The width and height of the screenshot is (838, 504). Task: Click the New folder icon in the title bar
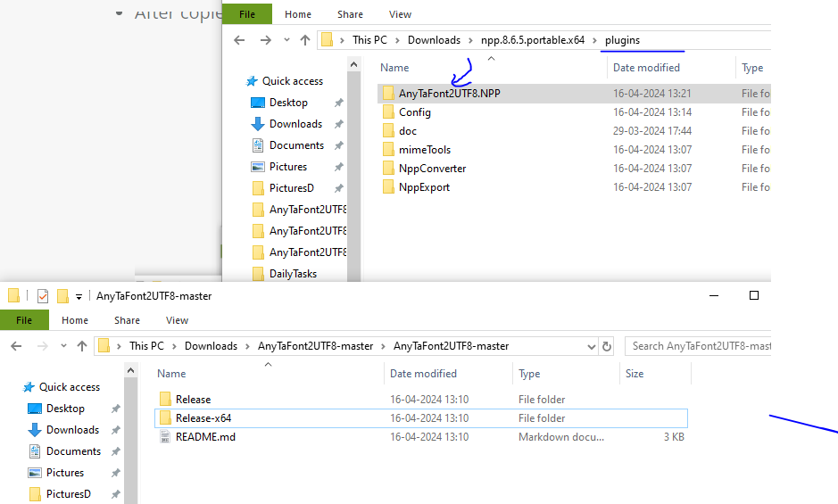62,296
